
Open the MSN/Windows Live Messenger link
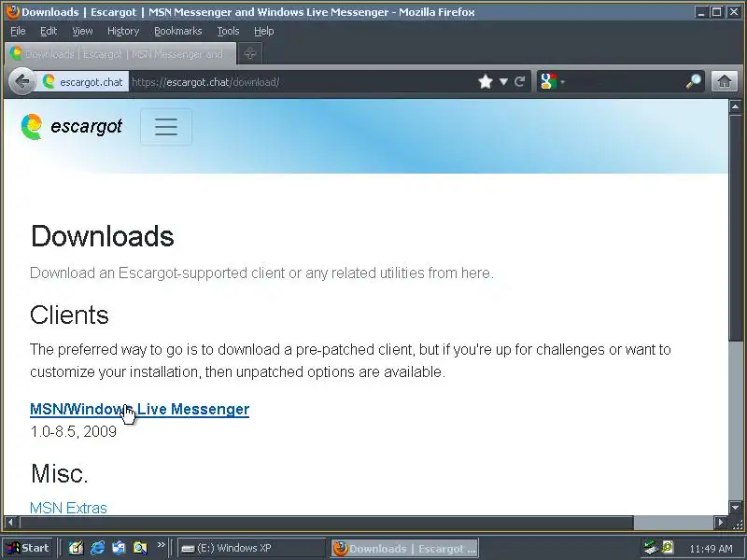pyautogui.click(x=139, y=409)
